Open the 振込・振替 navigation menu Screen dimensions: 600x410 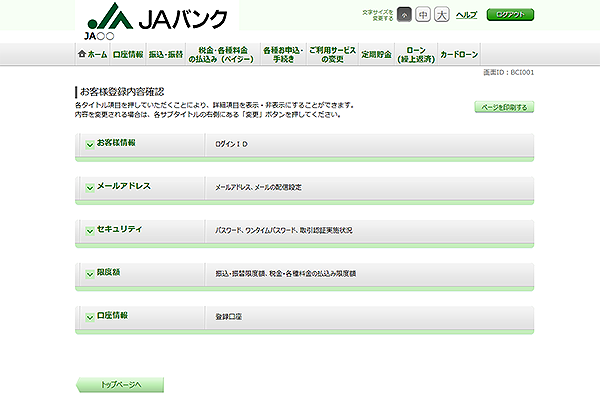(x=166, y=54)
